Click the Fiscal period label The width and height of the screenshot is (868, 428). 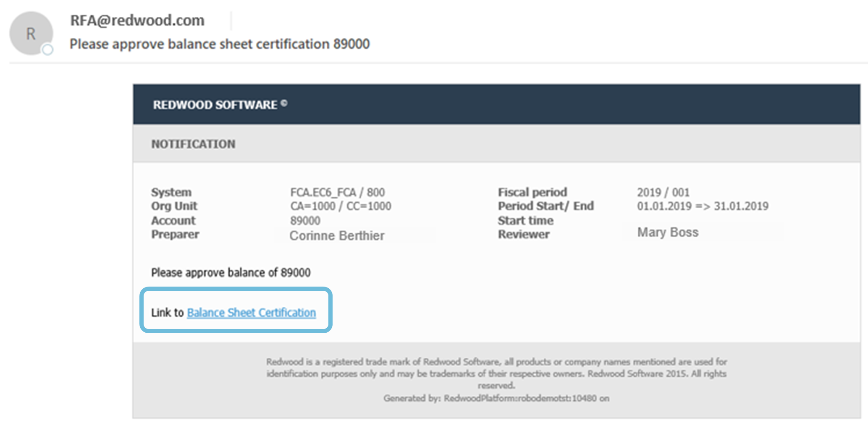coord(532,192)
